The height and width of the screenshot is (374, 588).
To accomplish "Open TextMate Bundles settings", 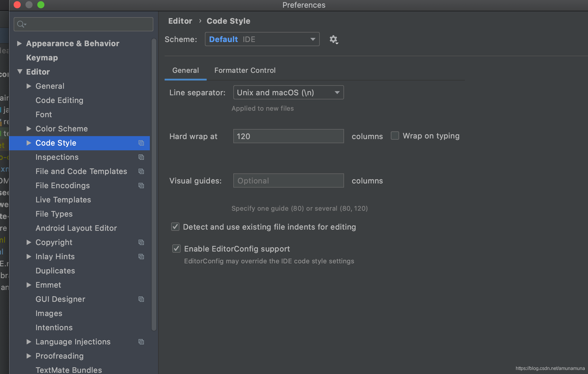I will coord(69,370).
